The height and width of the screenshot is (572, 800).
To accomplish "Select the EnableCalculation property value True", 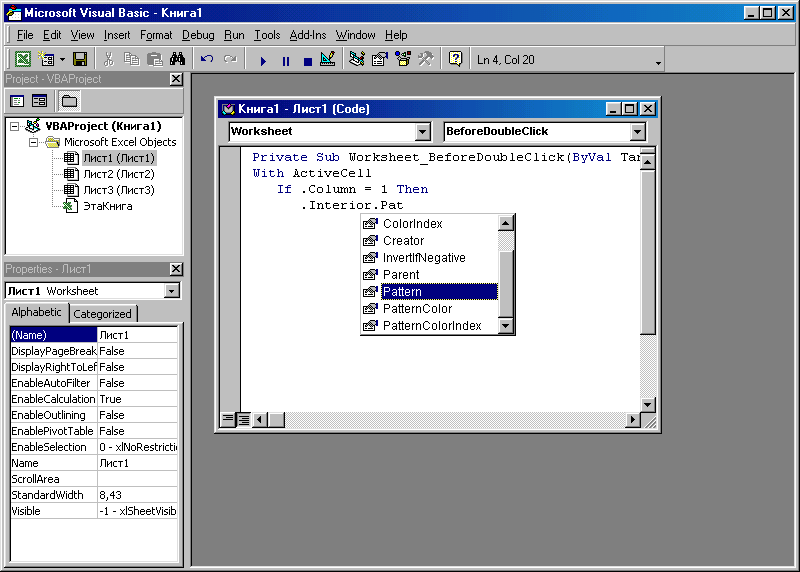I will [137, 399].
